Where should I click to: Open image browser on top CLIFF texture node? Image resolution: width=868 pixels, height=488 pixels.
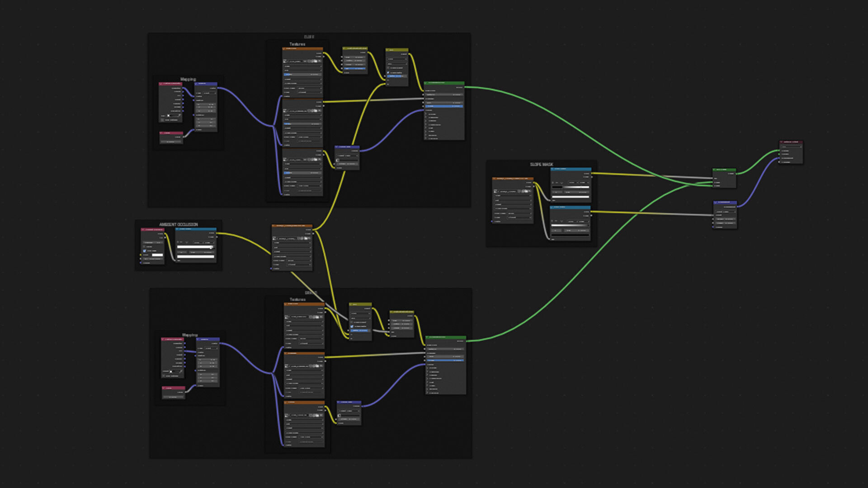pos(285,61)
